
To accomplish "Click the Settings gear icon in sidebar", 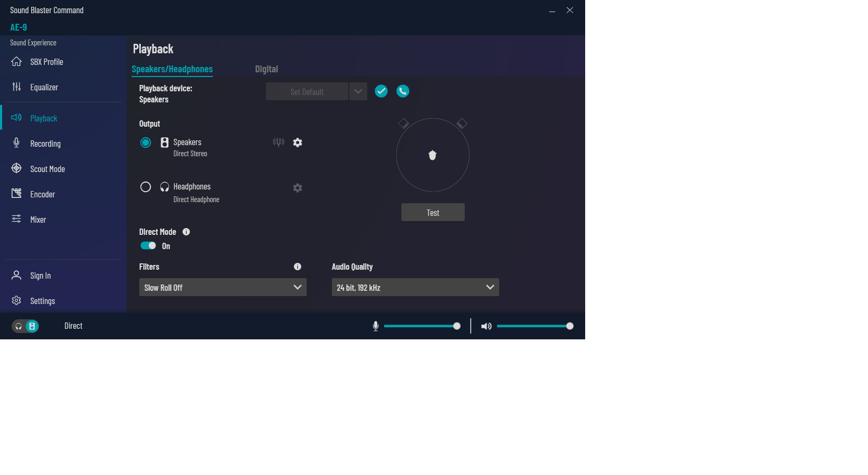I will (16, 300).
